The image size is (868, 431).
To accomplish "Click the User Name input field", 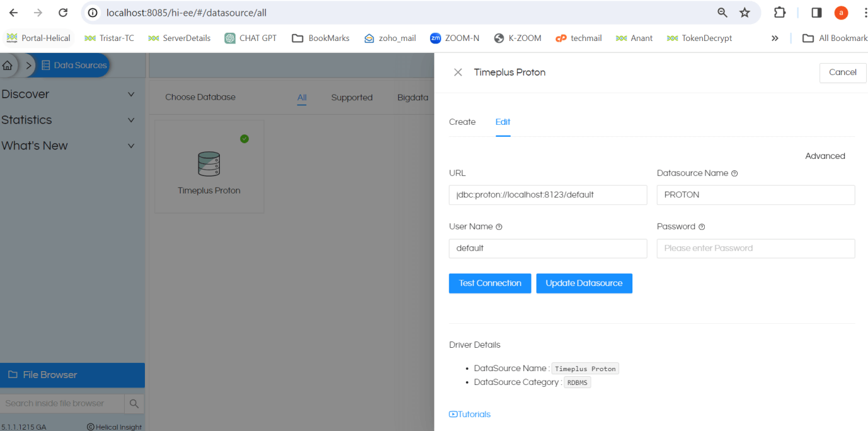I will click(548, 248).
